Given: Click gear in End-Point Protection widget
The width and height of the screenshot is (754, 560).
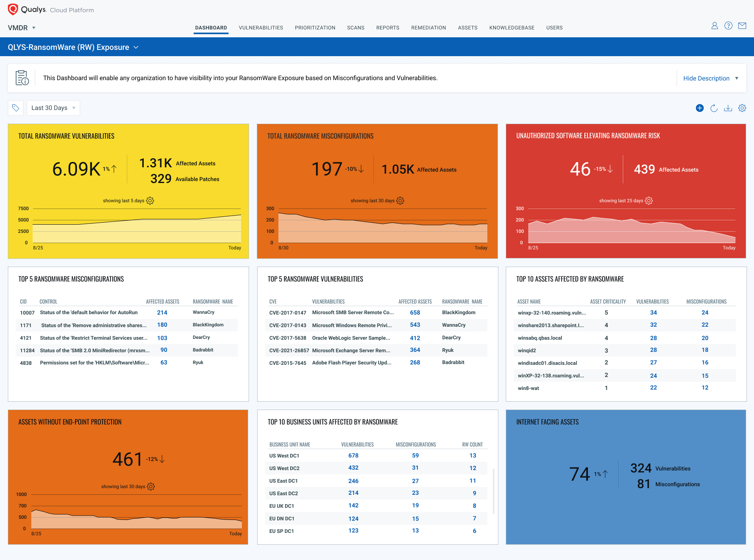Looking at the screenshot, I should pos(151,487).
